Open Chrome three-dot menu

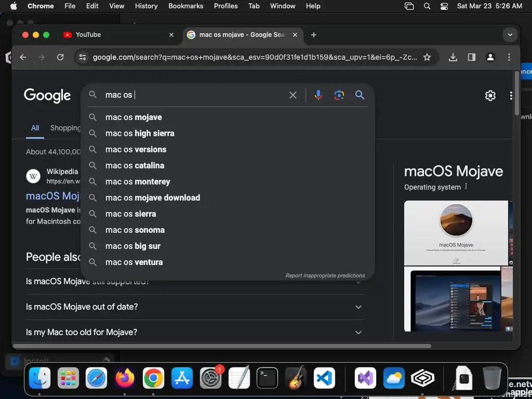click(x=509, y=57)
